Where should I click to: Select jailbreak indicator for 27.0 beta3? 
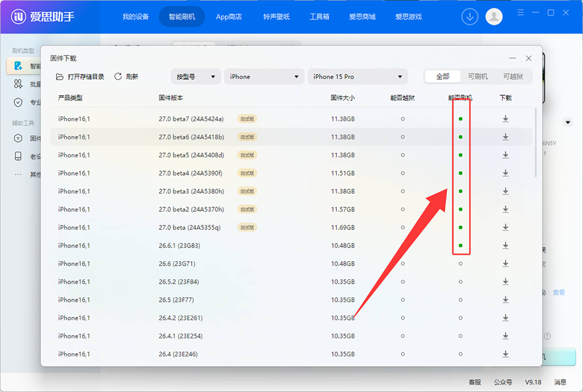(402, 191)
